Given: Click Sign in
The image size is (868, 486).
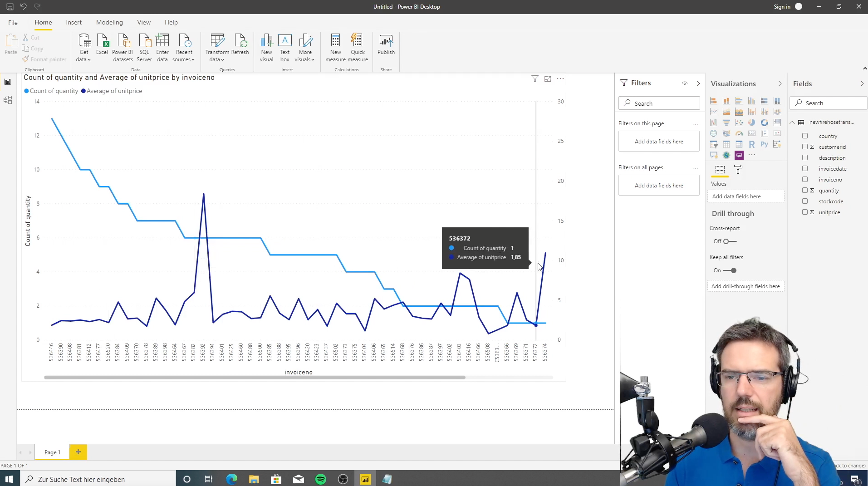Looking at the screenshot, I should 782,6.
